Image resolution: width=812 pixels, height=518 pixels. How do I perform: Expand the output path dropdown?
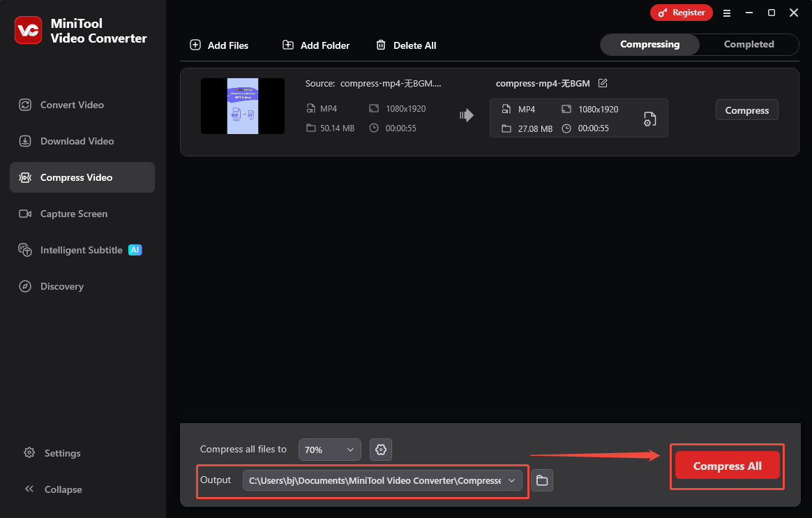click(x=511, y=480)
